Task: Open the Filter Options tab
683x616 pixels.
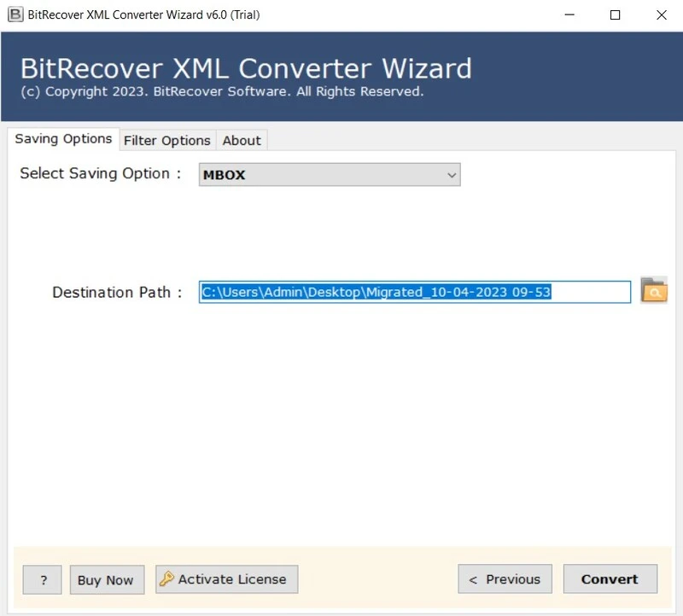Action: [x=167, y=140]
